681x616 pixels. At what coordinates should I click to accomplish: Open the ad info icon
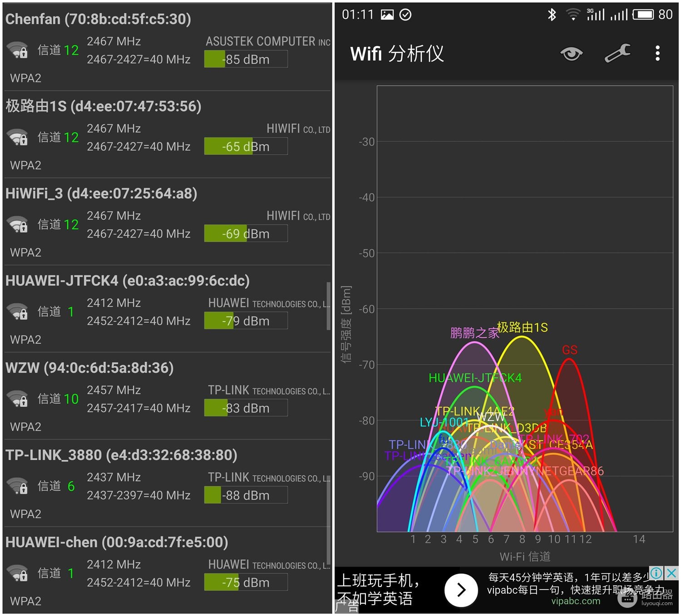(656, 573)
